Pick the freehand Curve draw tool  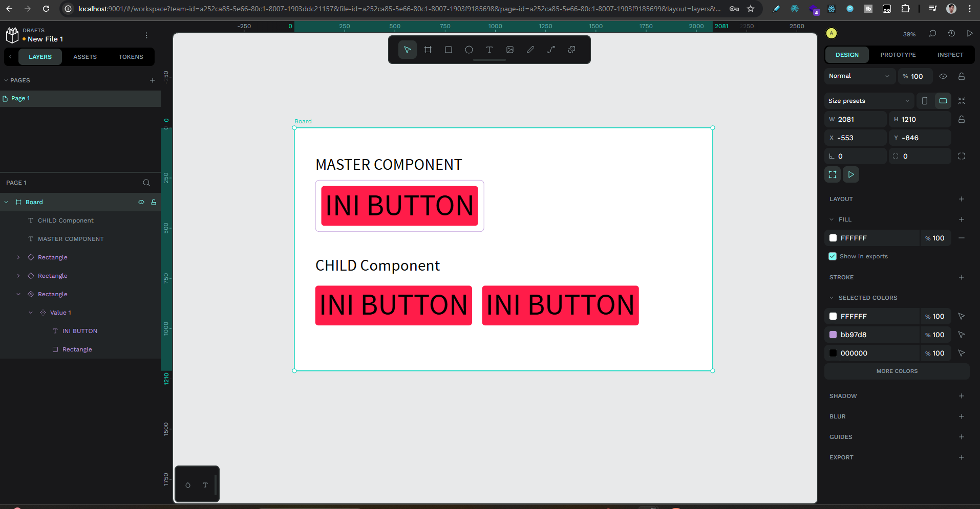click(530, 50)
